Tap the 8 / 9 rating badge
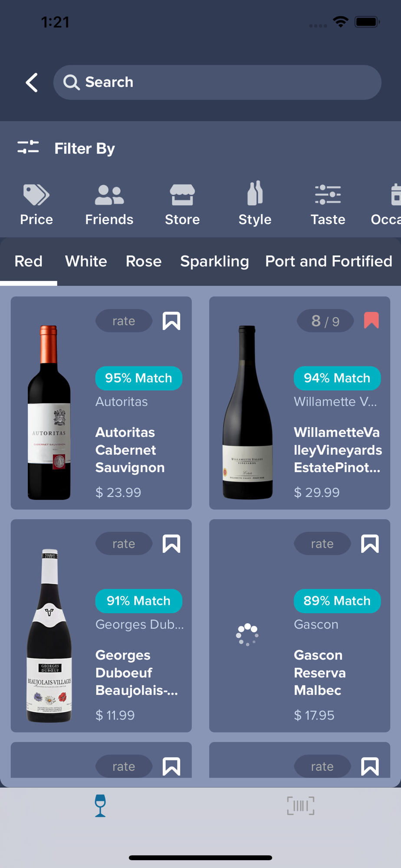This screenshot has width=401, height=868. [325, 321]
